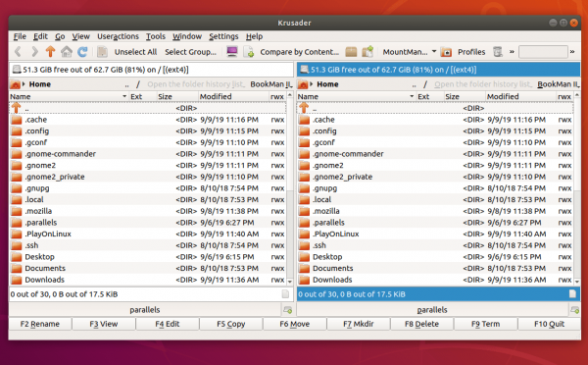588x365 pixels.
Task: Click the right panel home folder icon in path bar
Action: 303,84
